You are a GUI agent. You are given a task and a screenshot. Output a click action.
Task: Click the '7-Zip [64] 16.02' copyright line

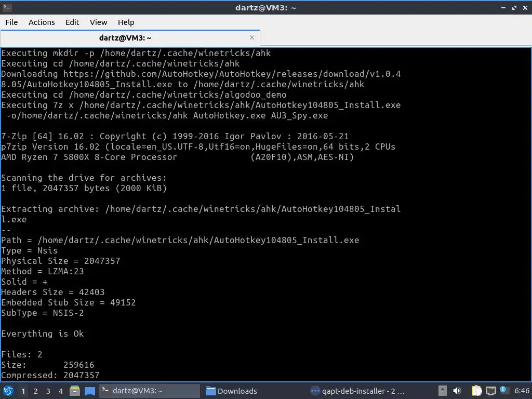tap(175, 137)
